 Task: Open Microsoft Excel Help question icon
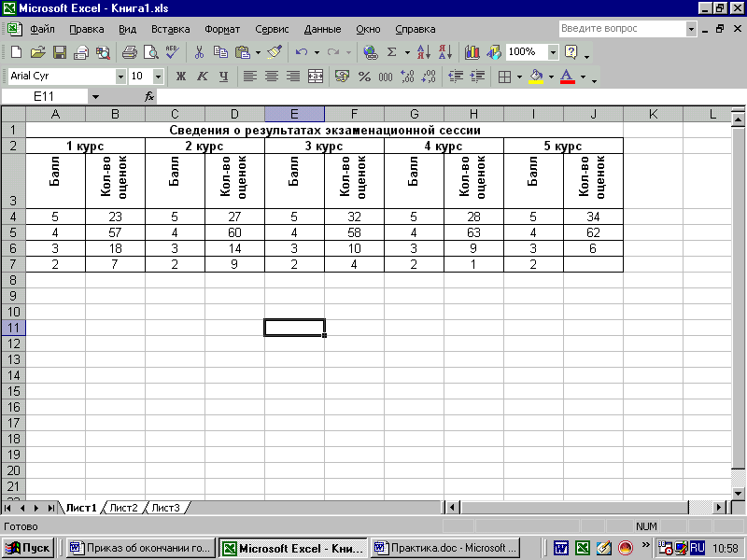click(571, 52)
